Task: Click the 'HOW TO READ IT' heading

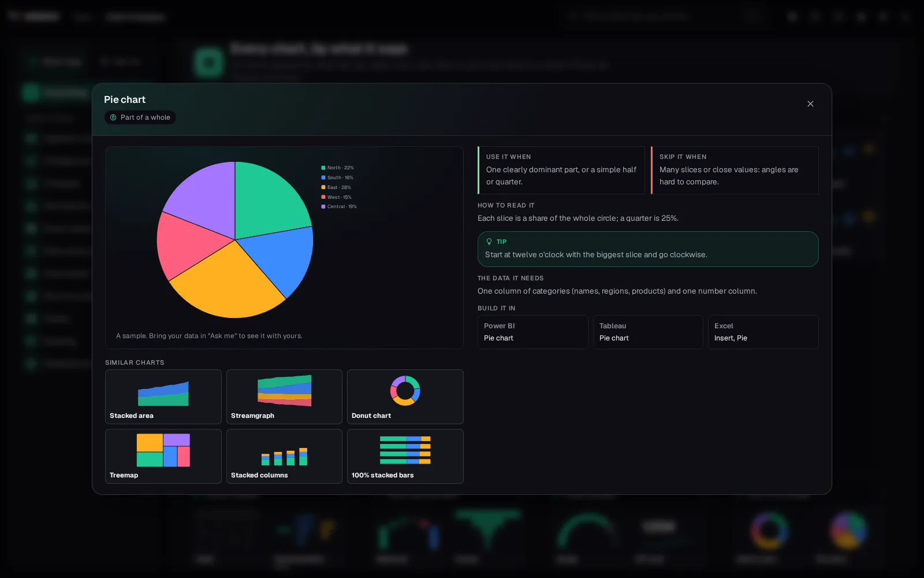Action: click(506, 205)
